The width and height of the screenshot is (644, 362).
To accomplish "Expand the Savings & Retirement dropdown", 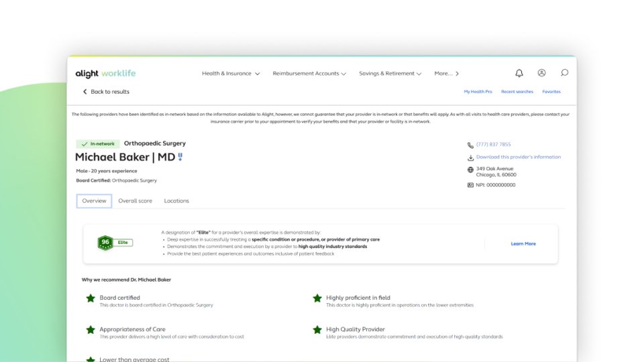I will click(390, 74).
